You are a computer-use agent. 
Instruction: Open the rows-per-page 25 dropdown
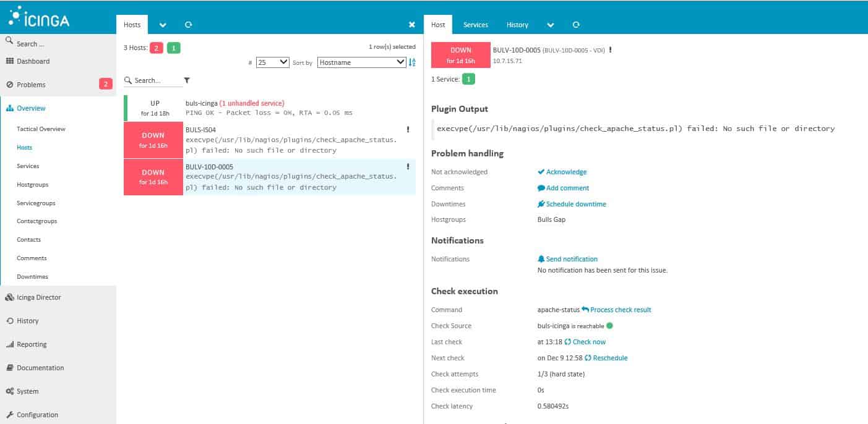pyautogui.click(x=273, y=62)
